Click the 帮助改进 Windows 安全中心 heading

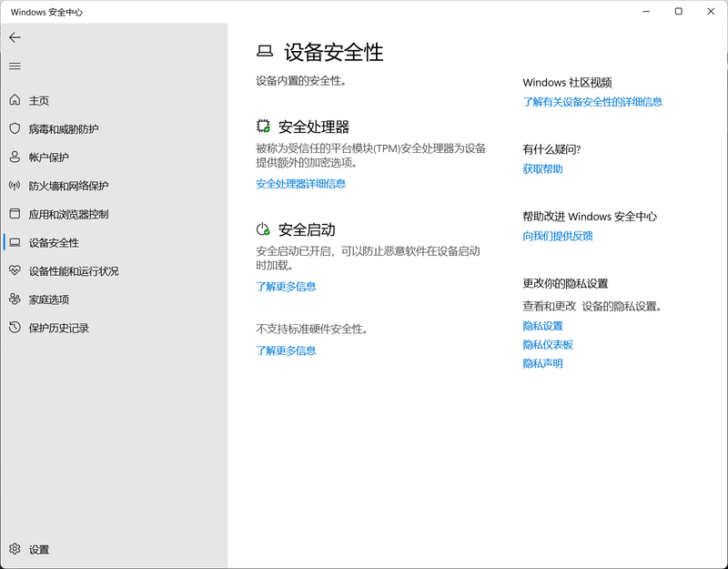click(x=590, y=217)
